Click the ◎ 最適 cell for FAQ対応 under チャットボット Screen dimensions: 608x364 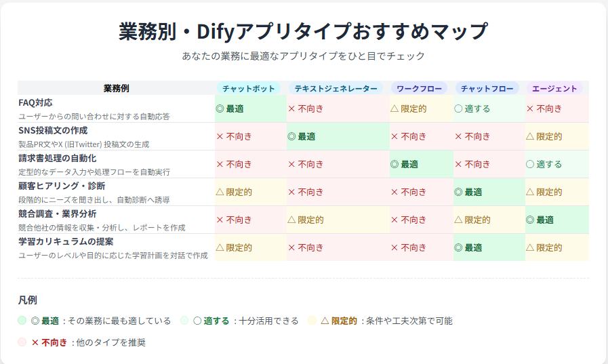point(250,108)
